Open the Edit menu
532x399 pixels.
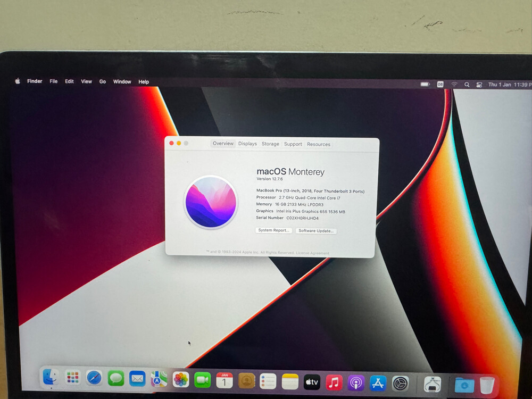click(69, 81)
